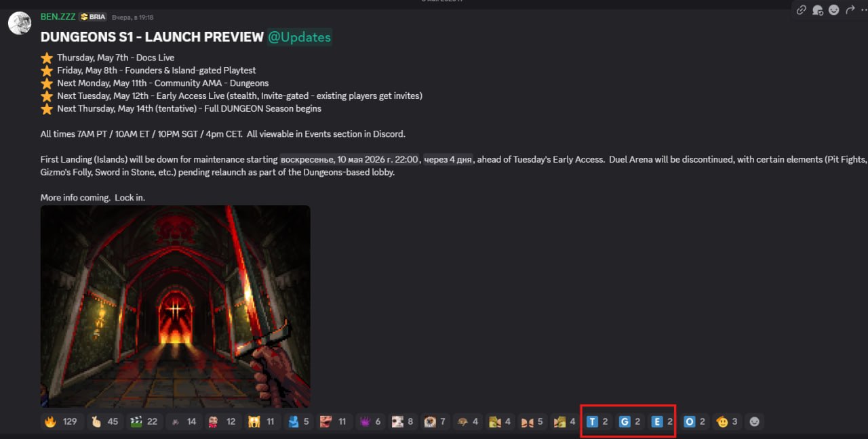868x439 pixels.
Task: Click the line "Thursday, May 7th - Docs Live"
Action: [115, 58]
